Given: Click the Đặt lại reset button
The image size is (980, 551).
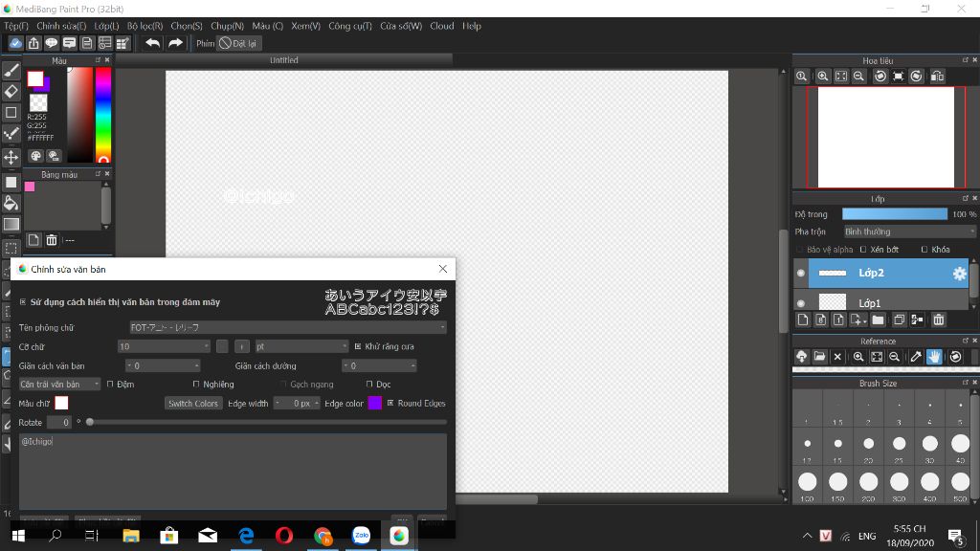Looking at the screenshot, I should point(238,43).
